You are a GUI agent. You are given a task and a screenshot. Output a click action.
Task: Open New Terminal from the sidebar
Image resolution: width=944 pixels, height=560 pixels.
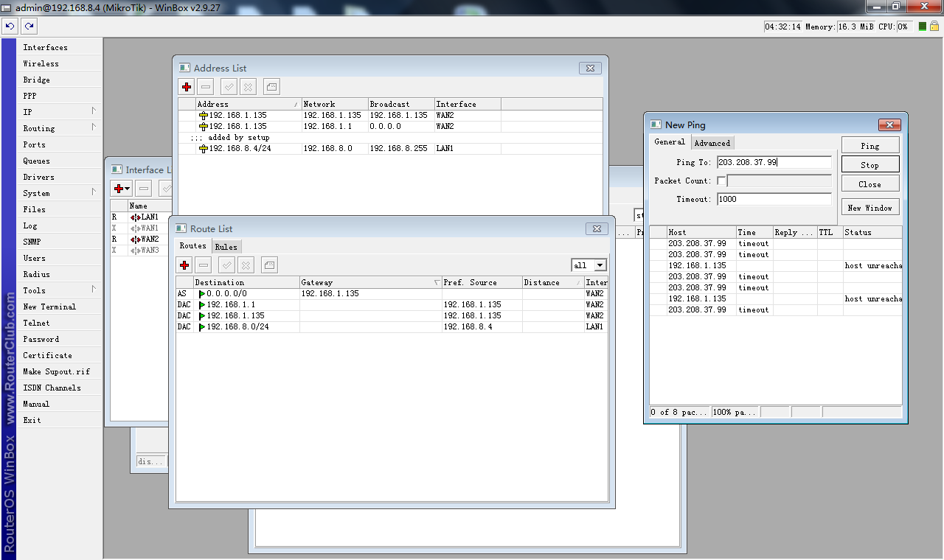(60, 307)
